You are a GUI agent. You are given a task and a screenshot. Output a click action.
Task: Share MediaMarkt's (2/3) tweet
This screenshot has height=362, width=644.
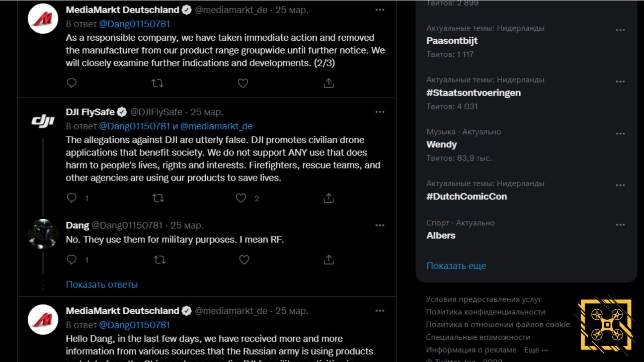pyautogui.click(x=329, y=83)
